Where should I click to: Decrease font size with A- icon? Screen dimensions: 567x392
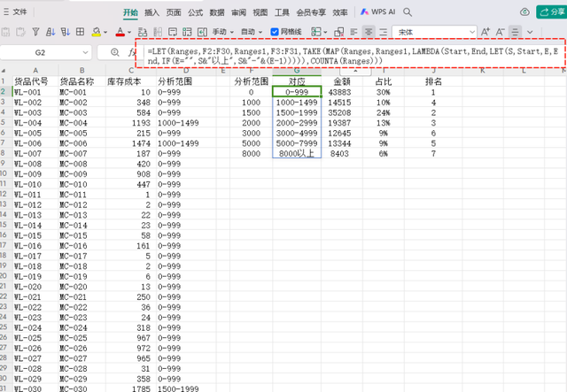click(500, 32)
